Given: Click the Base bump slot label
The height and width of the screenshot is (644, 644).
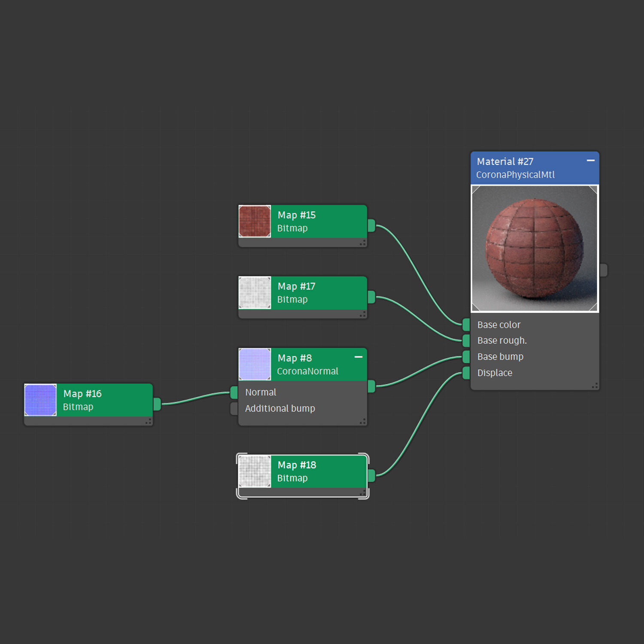Looking at the screenshot, I should coord(500,357).
